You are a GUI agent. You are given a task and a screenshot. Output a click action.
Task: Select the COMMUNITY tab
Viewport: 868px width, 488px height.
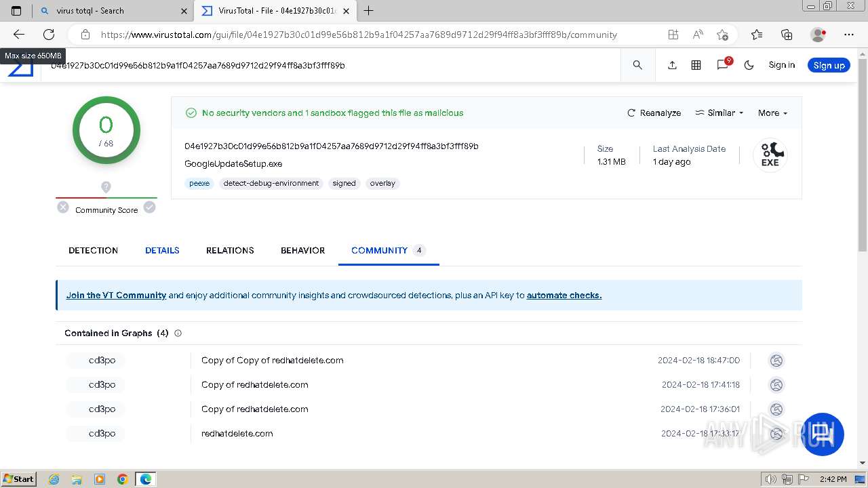pos(388,250)
